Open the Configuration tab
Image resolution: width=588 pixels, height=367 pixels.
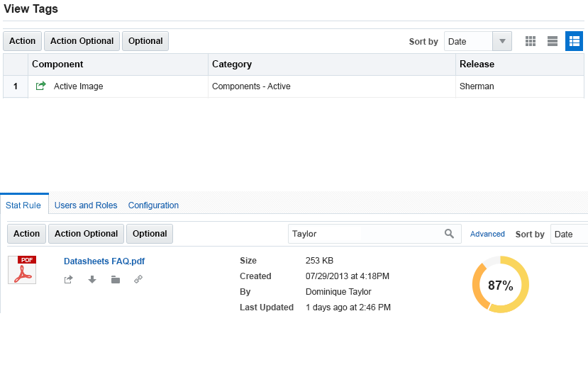coord(153,205)
